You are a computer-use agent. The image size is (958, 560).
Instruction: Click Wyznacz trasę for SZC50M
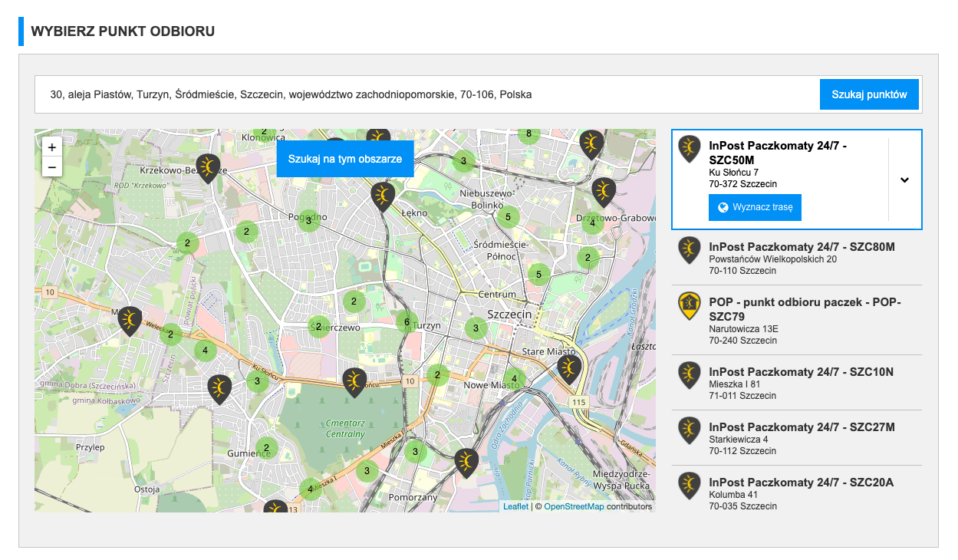pyautogui.click(x=755, y=207)
